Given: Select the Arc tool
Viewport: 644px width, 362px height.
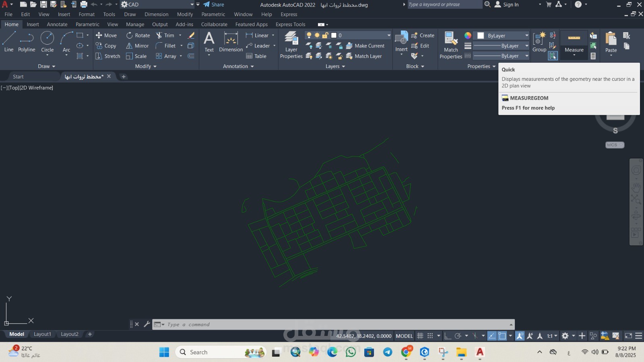Looking at the screenshot, I should point(66,42).
